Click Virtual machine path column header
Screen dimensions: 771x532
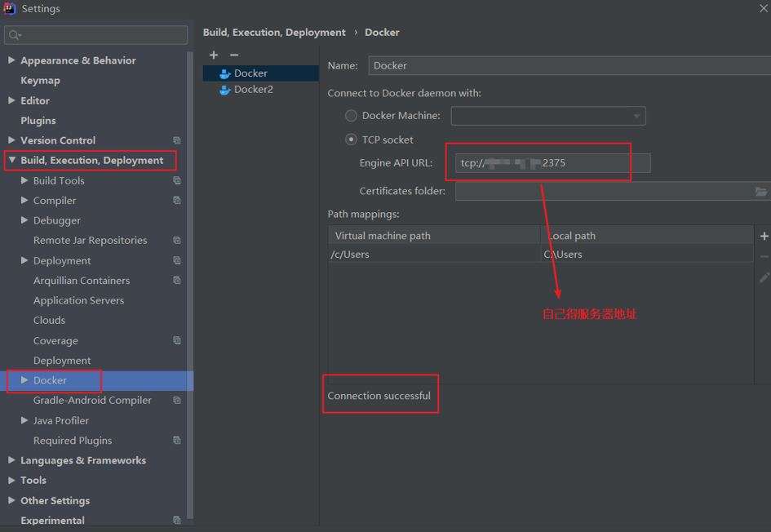[434, 236]
